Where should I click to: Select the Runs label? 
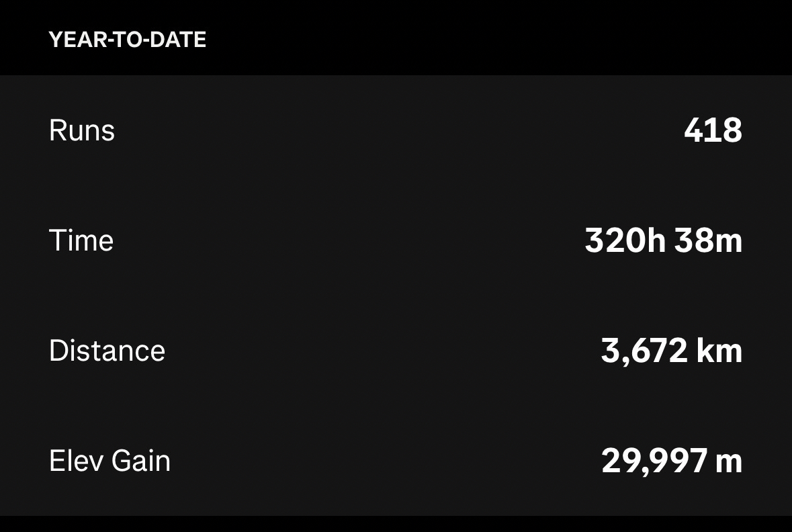click(82, 130)
